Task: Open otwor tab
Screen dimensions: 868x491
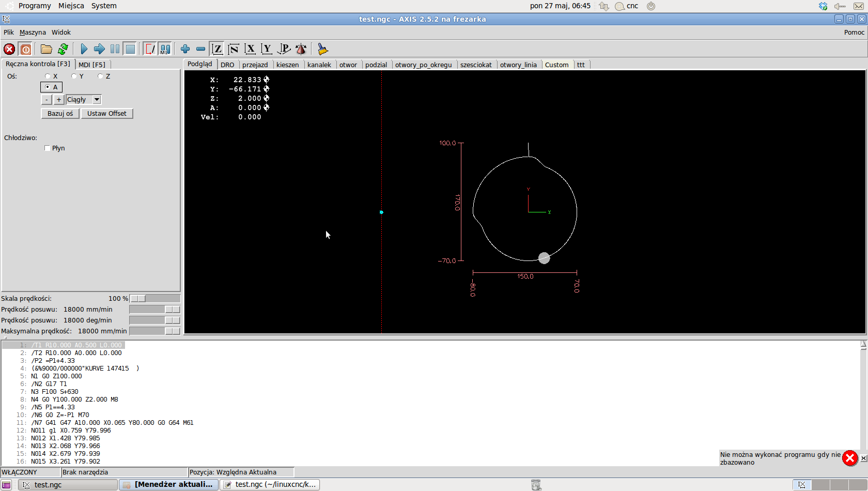Action: 348,65
